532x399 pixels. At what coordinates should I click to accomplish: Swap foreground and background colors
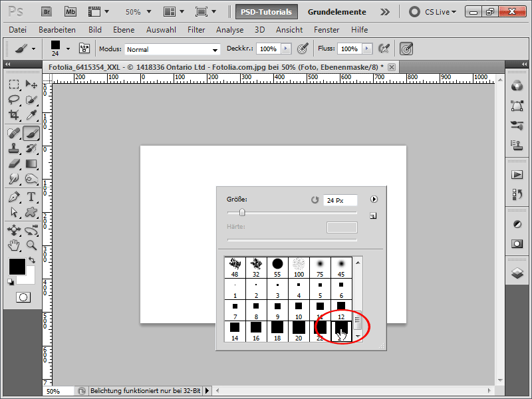point(32,260)
